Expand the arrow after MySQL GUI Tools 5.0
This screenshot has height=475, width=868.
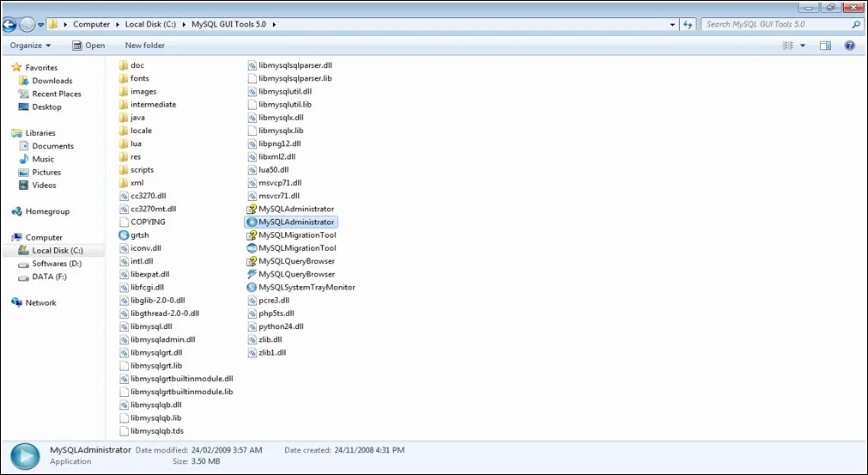[274, 24]
